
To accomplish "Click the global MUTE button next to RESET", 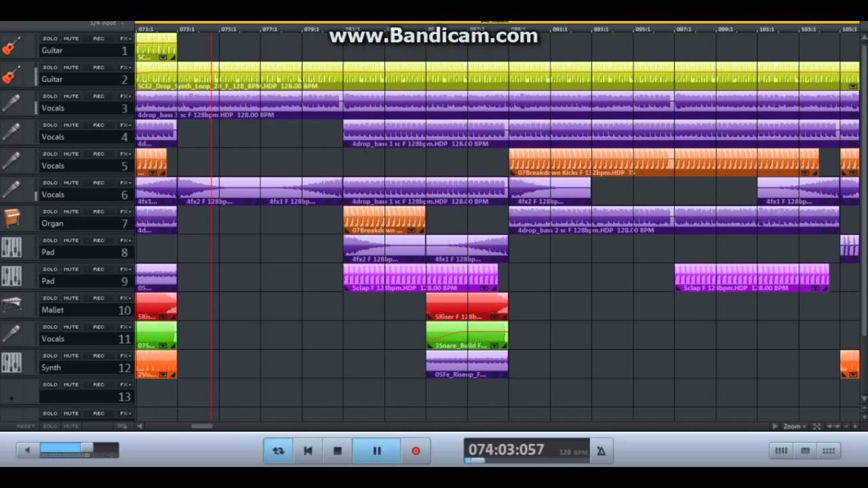I will [71, 426].
